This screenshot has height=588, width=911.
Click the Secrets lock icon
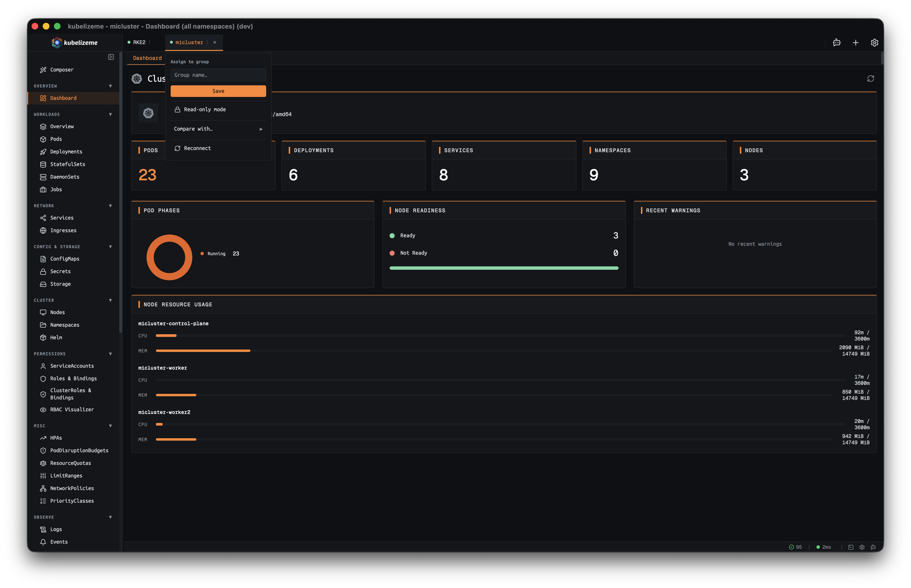[43, 271]
